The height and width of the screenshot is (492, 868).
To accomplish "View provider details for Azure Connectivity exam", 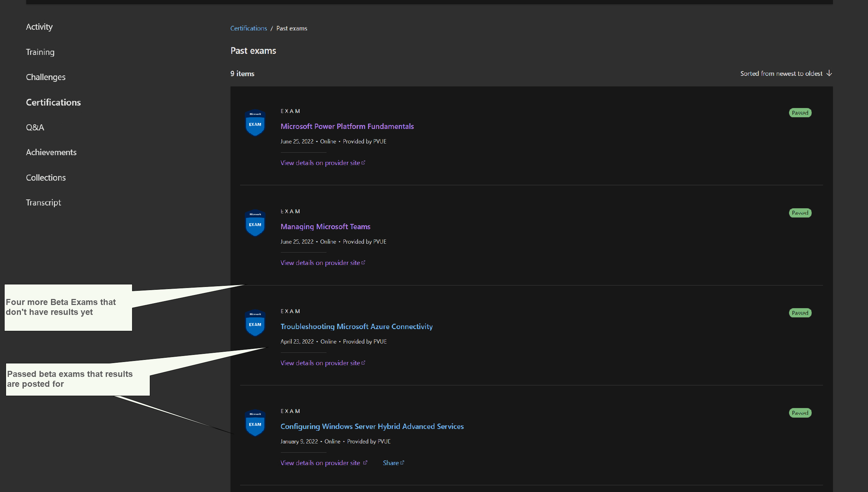I will 323,363.
